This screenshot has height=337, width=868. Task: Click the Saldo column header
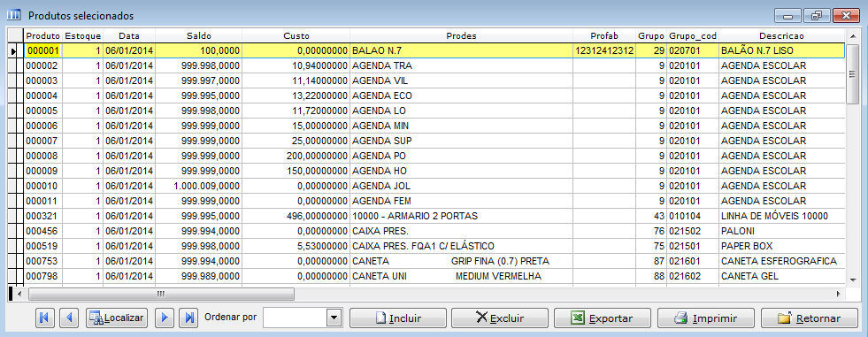198,36
